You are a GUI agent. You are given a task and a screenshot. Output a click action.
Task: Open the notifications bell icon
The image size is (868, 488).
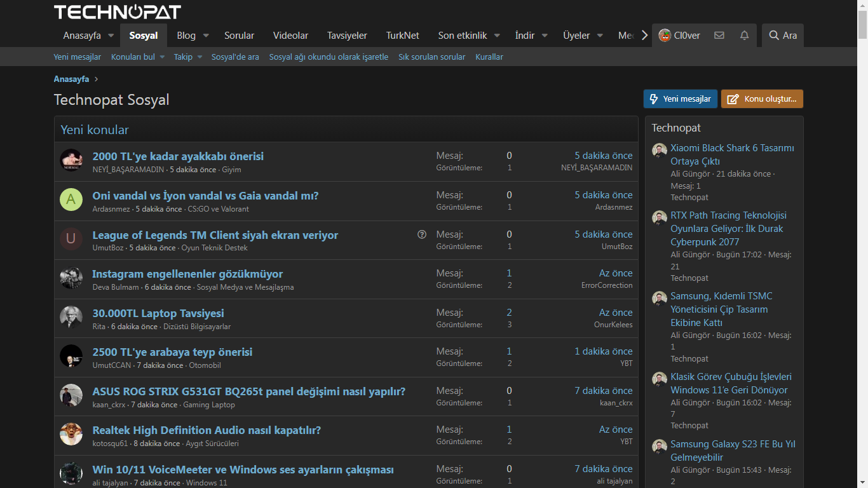tap(745, 36)
